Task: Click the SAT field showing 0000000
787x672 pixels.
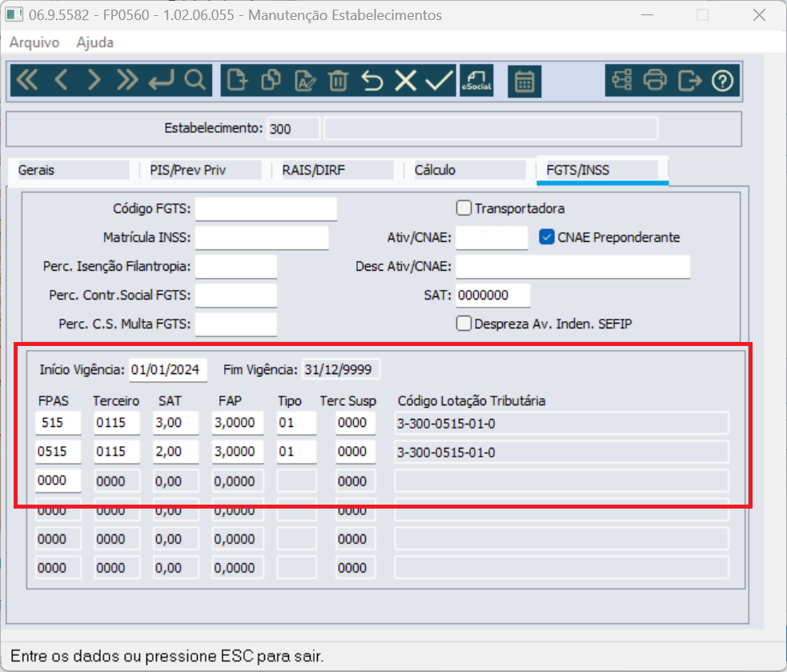Action: pos(493,296)
